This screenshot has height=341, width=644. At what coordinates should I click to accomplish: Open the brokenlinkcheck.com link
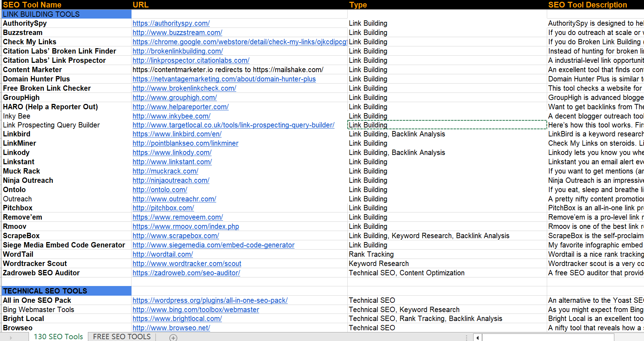(x=184, y=88)
